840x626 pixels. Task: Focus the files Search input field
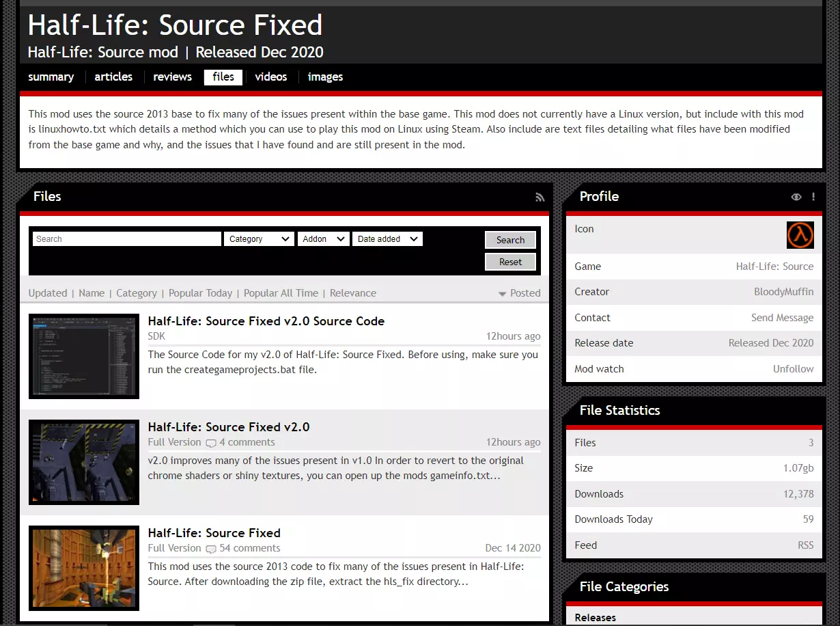(x=127, y=239)
